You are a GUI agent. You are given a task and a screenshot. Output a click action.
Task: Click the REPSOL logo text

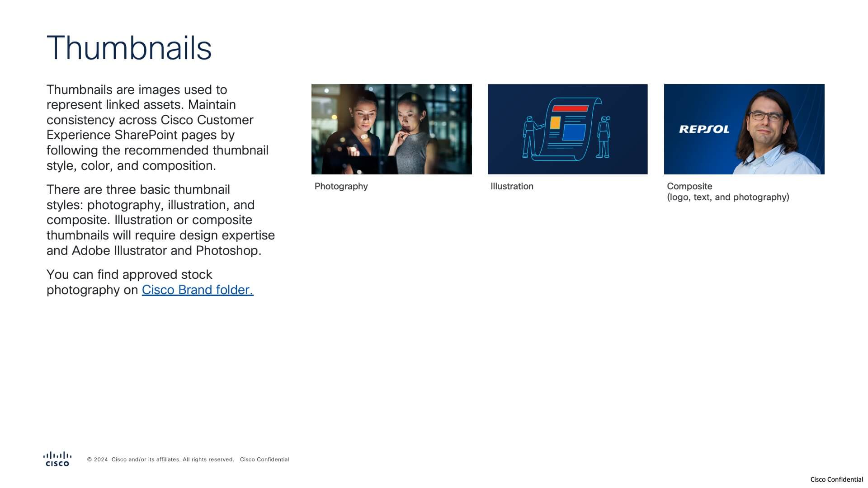point(704,129)
